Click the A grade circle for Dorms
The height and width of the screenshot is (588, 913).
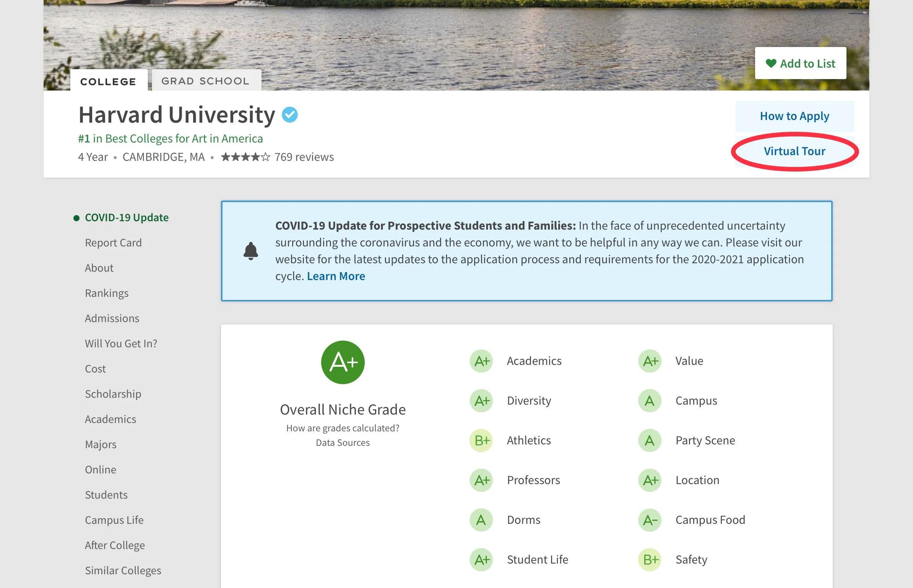pos(481,520)
